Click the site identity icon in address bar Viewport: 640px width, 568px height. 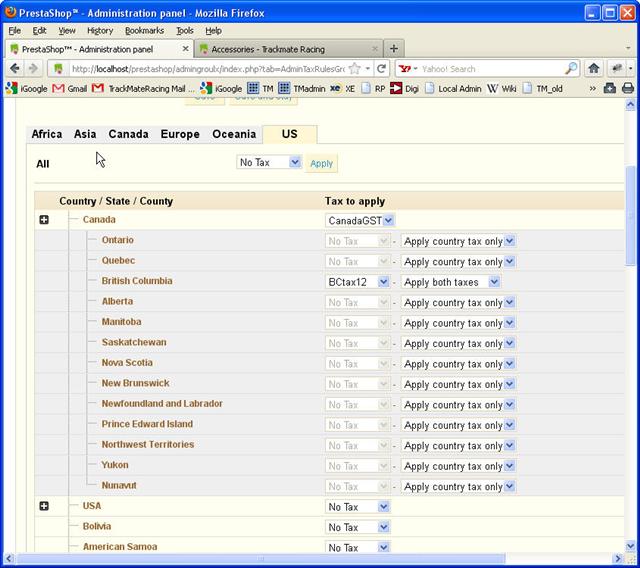click(59, 69)
